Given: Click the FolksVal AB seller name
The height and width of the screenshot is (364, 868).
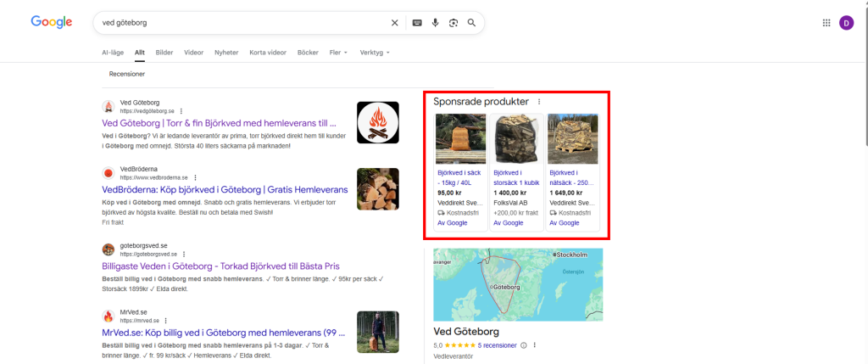Looking at the screenshot, I should click(x=510, y=203).
